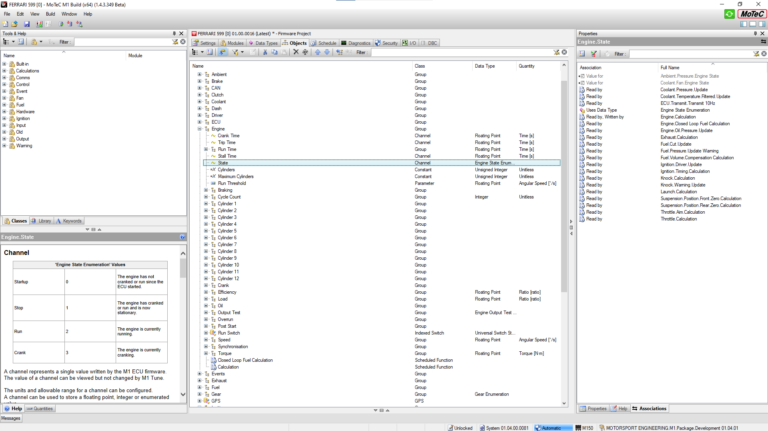The width and height of the screenshot is (768, 431).
Task: Click the Objects filter input field
Action: point(461,52)
